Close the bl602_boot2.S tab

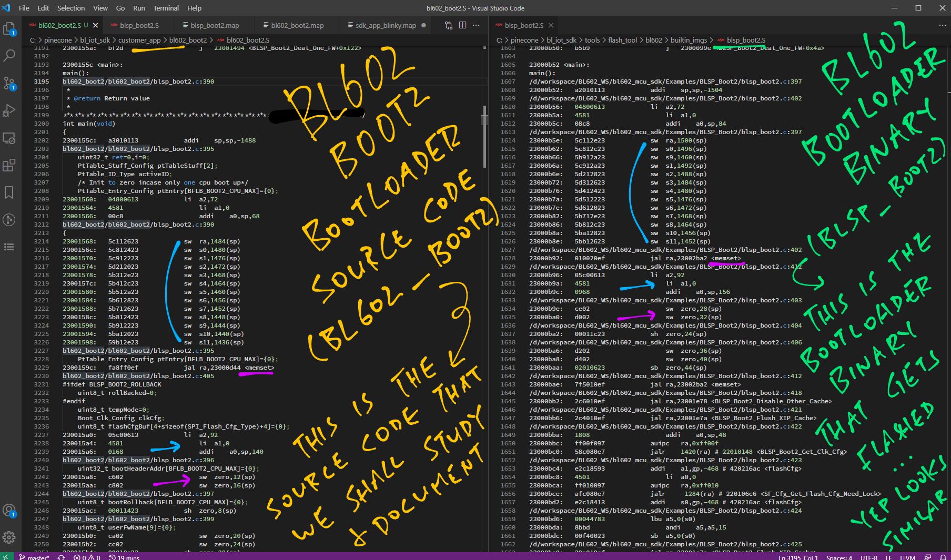(95, 25)
